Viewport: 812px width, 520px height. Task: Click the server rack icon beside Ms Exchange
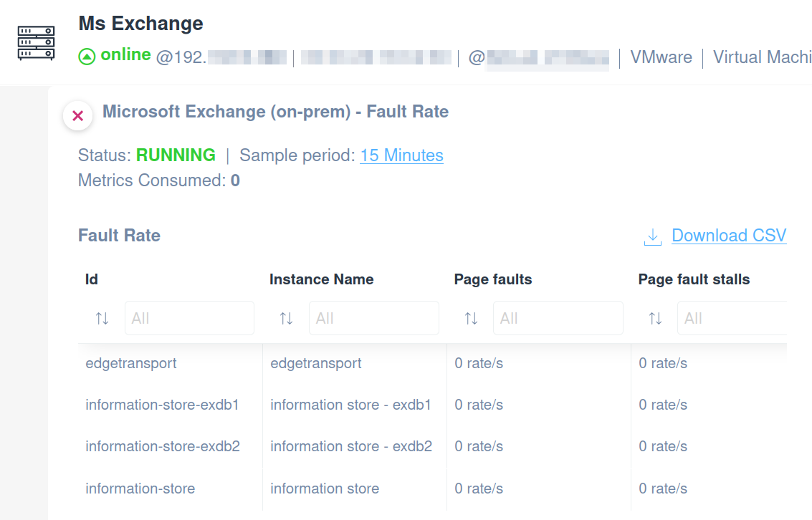36,43
